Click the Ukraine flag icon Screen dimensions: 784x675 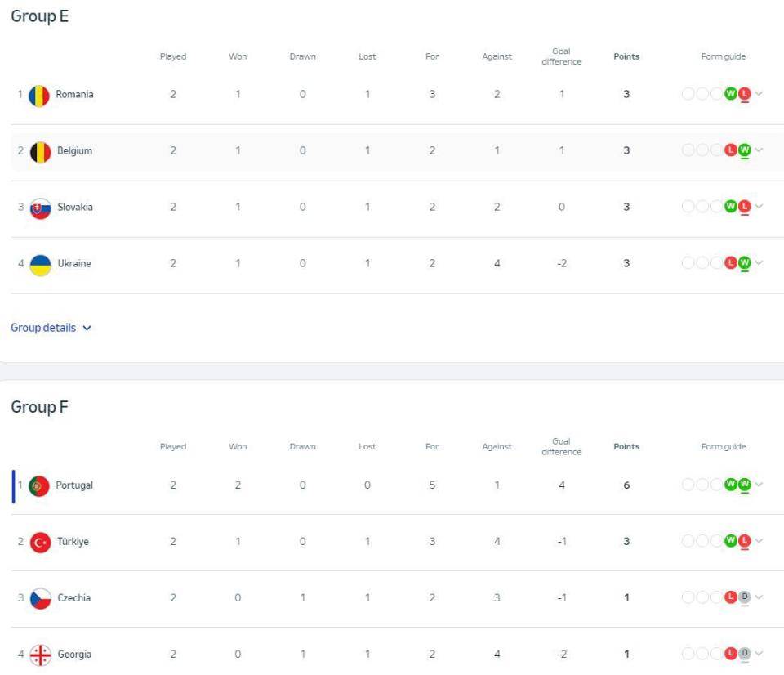click(x=41, y=266)
